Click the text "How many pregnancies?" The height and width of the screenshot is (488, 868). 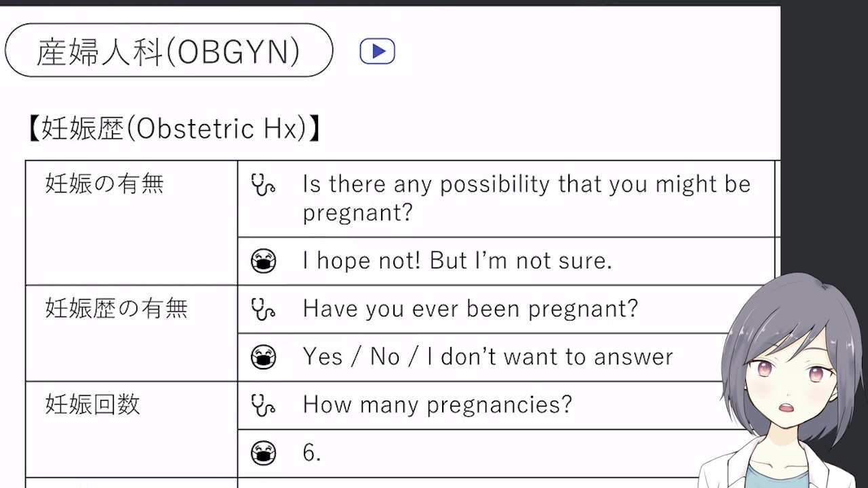click(437, 405)
